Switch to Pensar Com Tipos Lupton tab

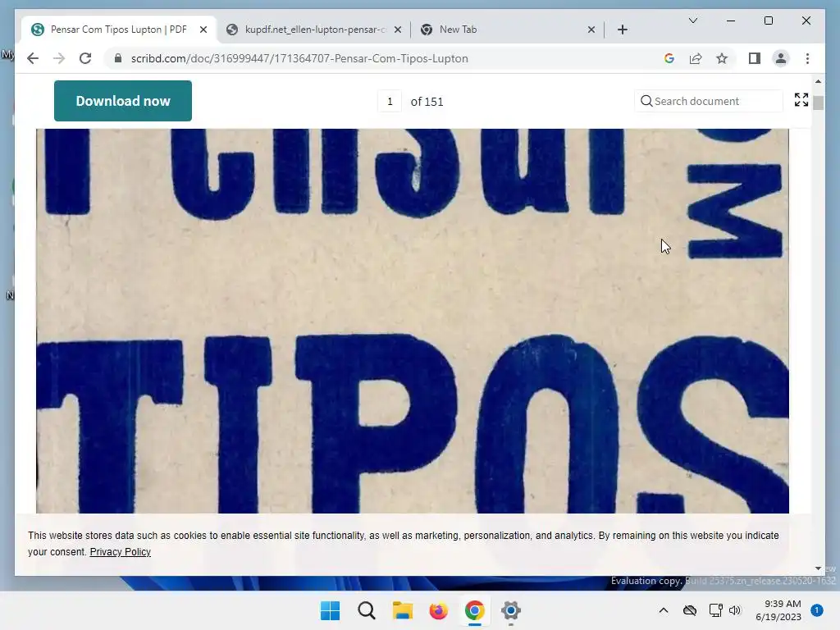(x=118, y=30)
